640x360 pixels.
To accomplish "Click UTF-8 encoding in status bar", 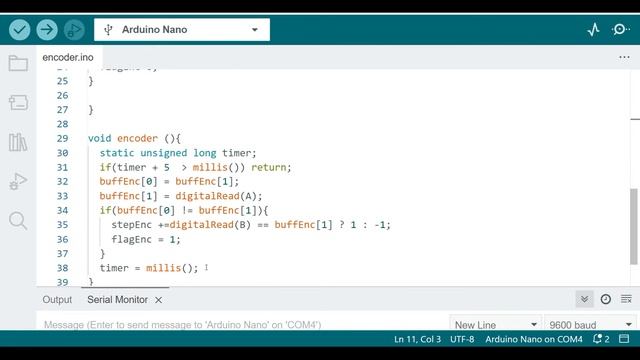I will [x=462, y=339].
